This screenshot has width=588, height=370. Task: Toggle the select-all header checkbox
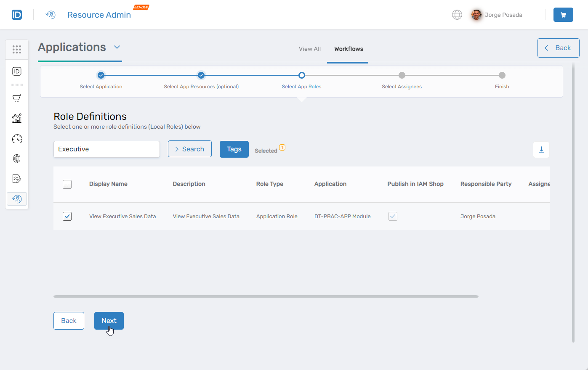point(67,184)
